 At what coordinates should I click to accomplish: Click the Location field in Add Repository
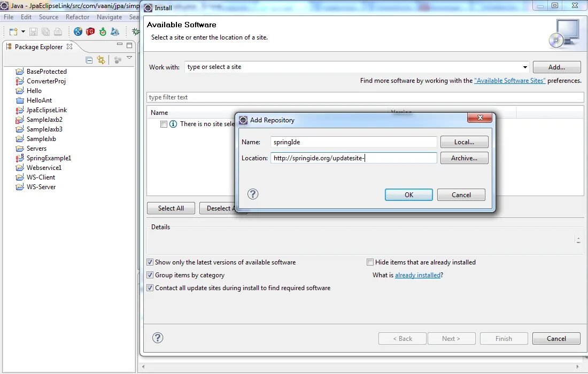point(354,158)
